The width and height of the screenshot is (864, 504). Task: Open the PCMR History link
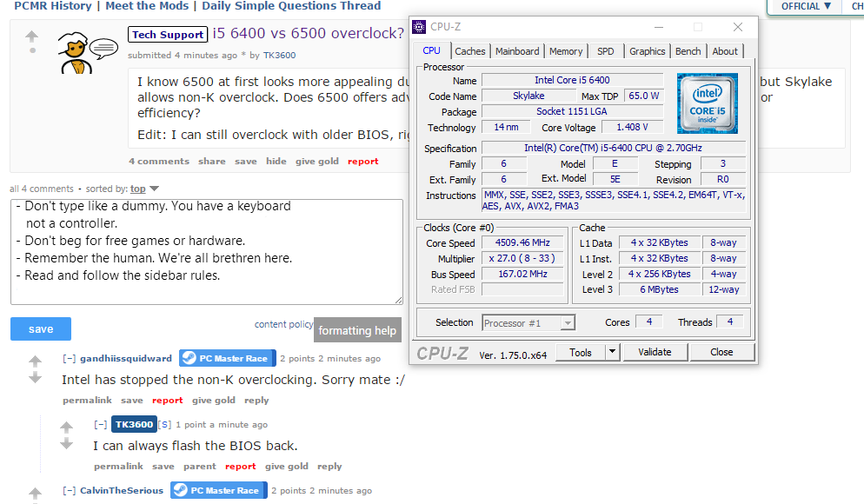click(53, 6)
